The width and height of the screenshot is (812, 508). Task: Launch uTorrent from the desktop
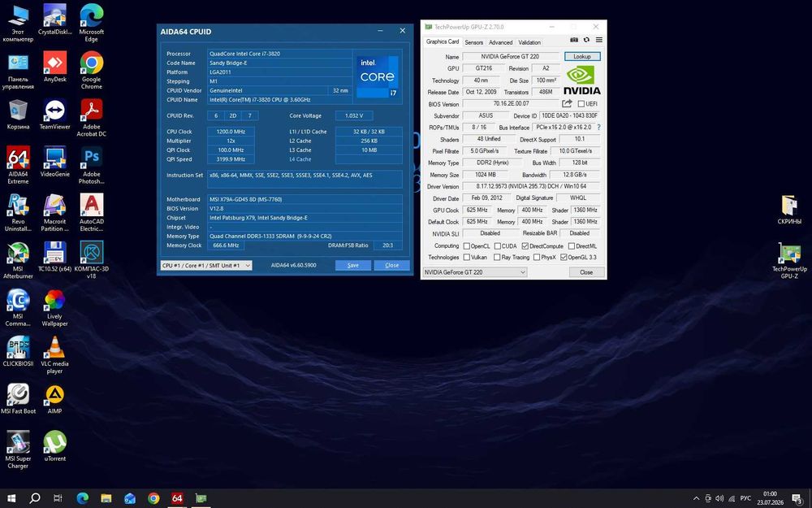[55, 445]
